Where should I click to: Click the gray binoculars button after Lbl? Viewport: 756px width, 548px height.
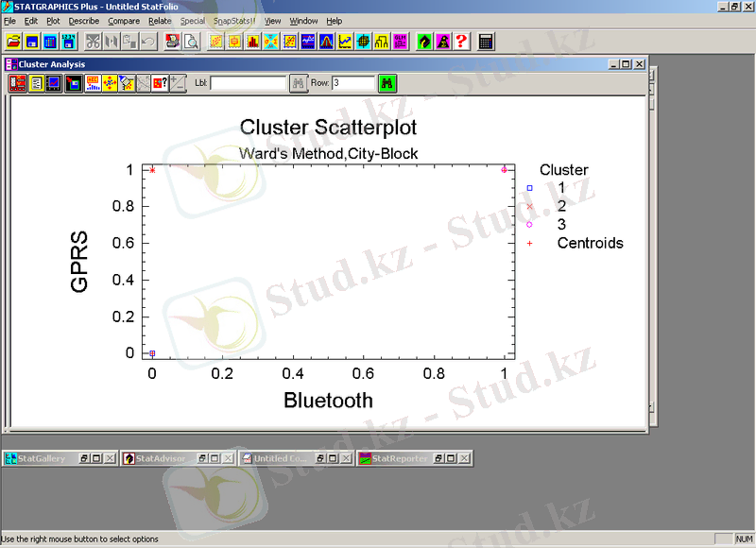coord(299,83)
